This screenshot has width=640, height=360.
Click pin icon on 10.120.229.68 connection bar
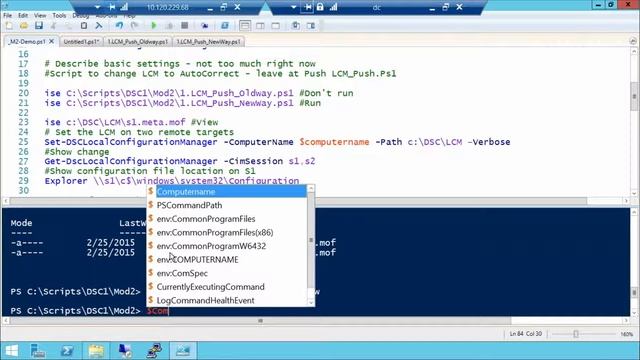(112, 7)
